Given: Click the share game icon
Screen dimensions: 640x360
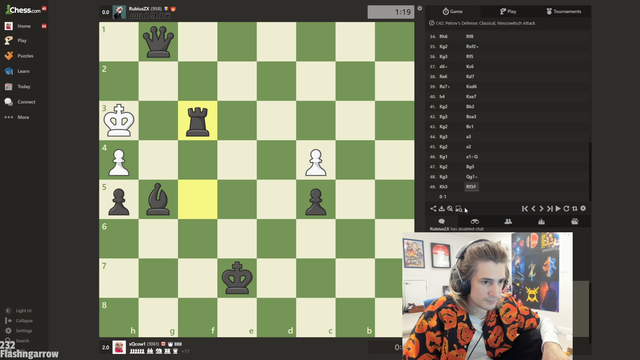Looking at the screenshot, I should (x=433, y=209).
